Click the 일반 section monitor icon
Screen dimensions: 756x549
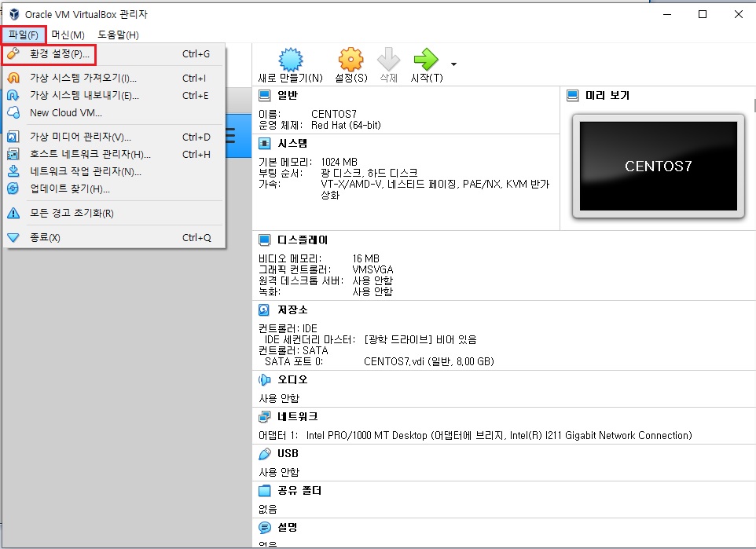(265, 96)
